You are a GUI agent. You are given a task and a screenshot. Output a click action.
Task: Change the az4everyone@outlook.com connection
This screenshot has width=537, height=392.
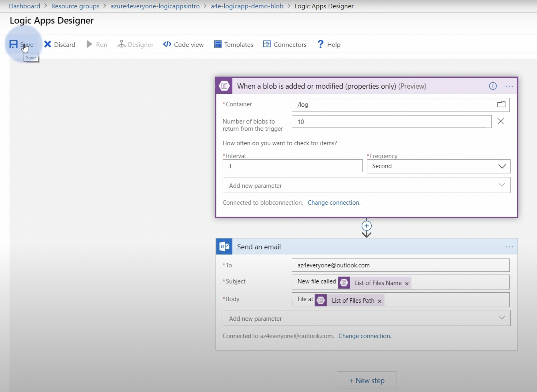coord(365,336)
